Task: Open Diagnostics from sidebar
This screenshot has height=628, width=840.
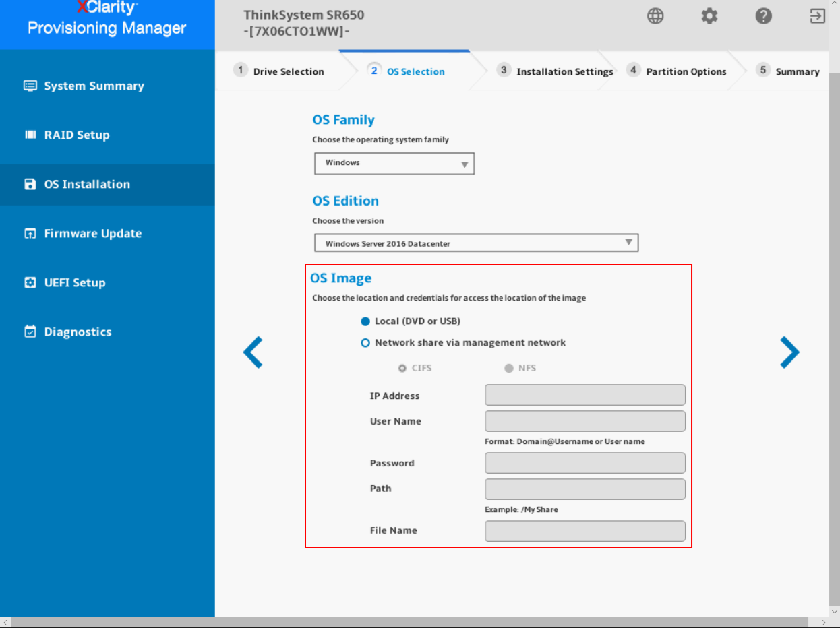Action: tap(107, 332)
